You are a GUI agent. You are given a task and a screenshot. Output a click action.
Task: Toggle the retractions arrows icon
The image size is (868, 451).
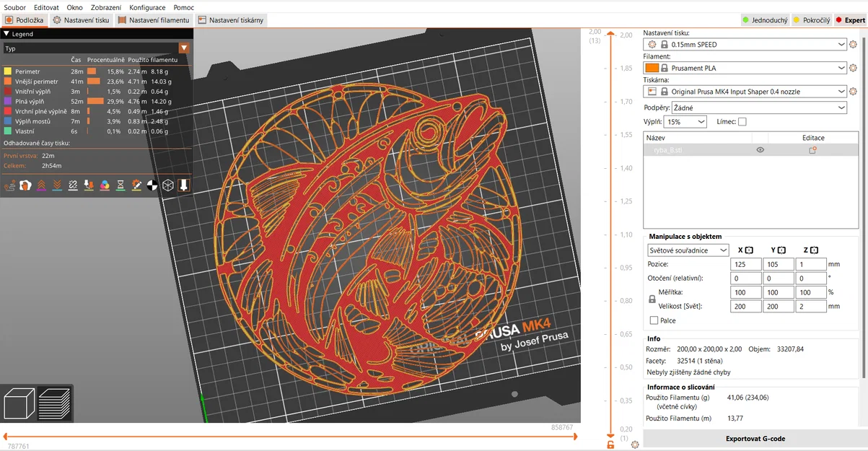41,185
